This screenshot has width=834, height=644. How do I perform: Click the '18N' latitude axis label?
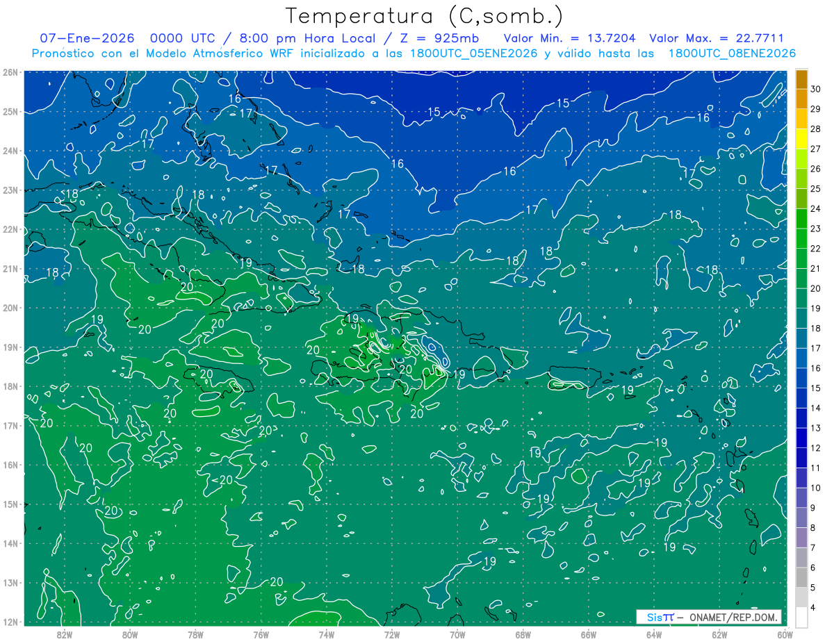pos(10,386)
